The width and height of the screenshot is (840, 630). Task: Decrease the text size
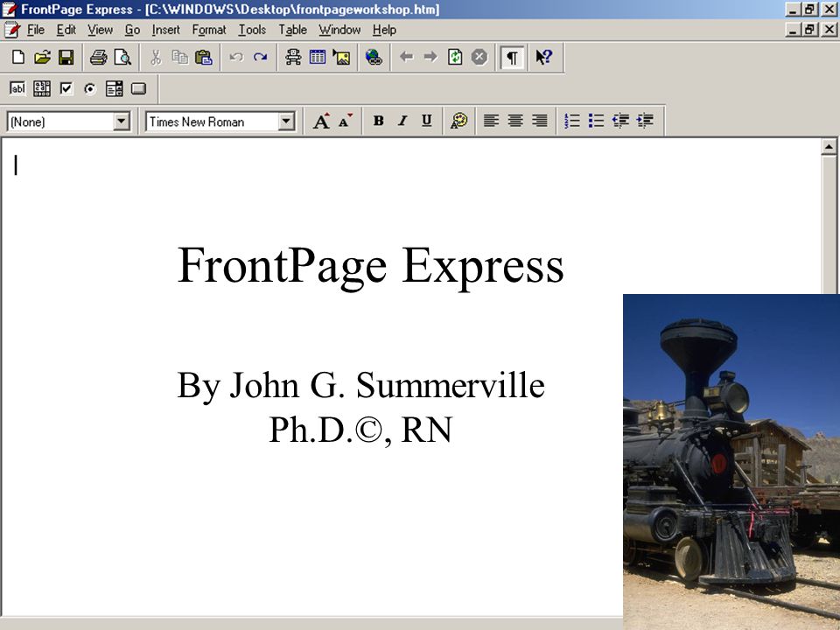tap(346, 121)
